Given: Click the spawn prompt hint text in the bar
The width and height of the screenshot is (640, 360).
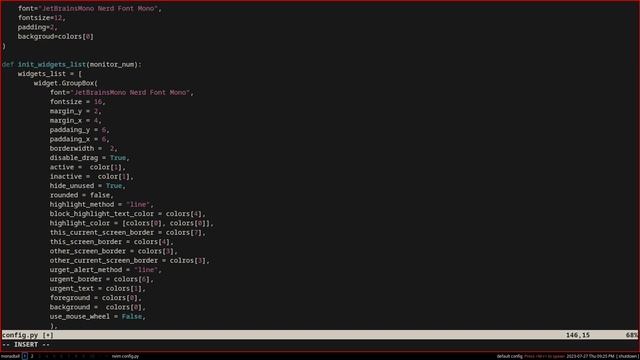Looking at the screenshot, I should point(544,356).
